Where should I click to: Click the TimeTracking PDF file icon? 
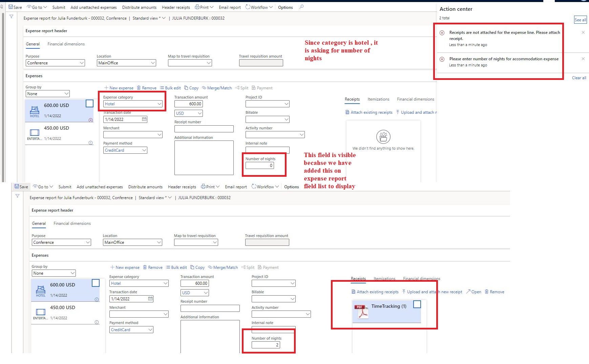pos(361,312)
